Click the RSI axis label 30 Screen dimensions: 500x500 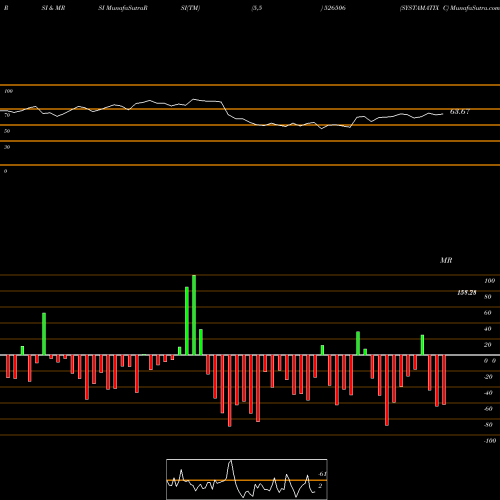click(7, 147)
